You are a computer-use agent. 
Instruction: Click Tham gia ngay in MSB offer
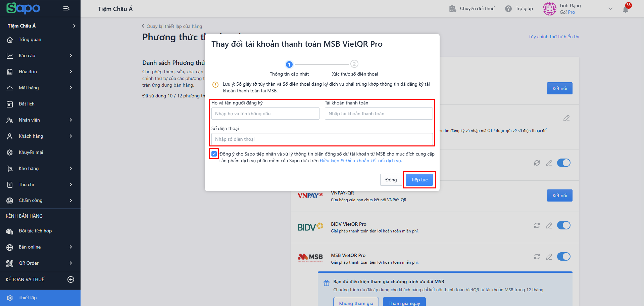pos(404,302)
